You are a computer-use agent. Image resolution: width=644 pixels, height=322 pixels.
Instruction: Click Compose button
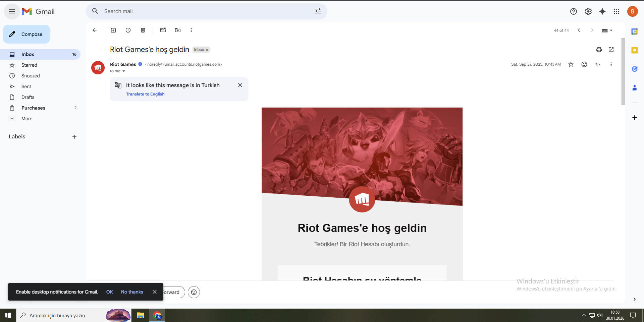point(26,34)
